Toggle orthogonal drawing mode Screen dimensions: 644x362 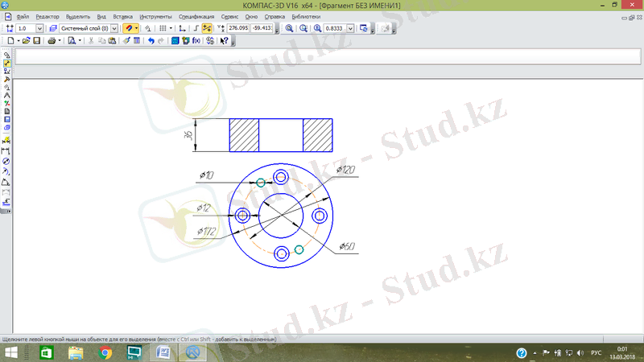(196, 28)
